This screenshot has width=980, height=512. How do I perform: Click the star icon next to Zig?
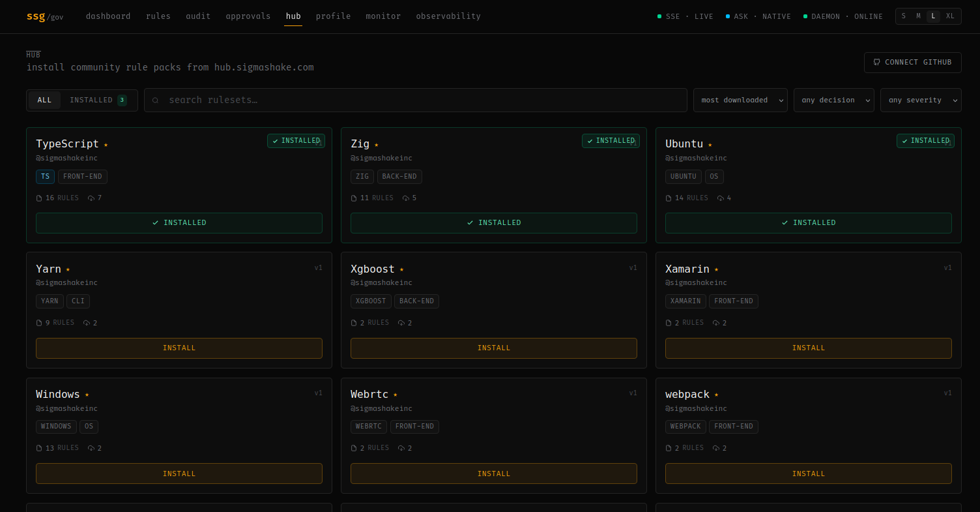point(376,145)
